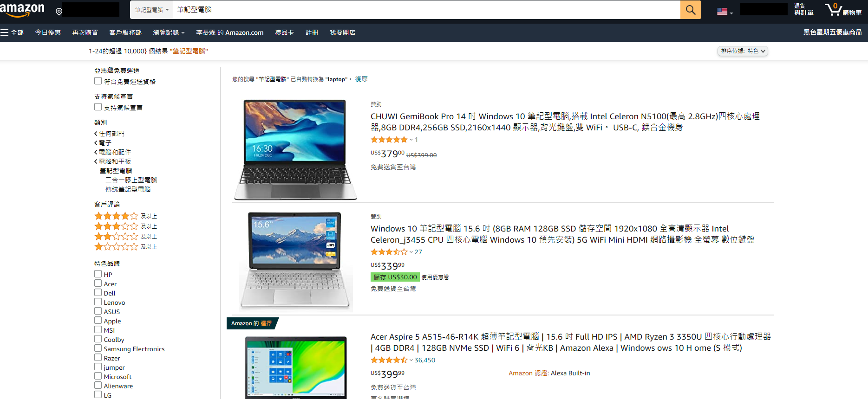Check the Apple brand checkbox

click(x=98, y=320)
